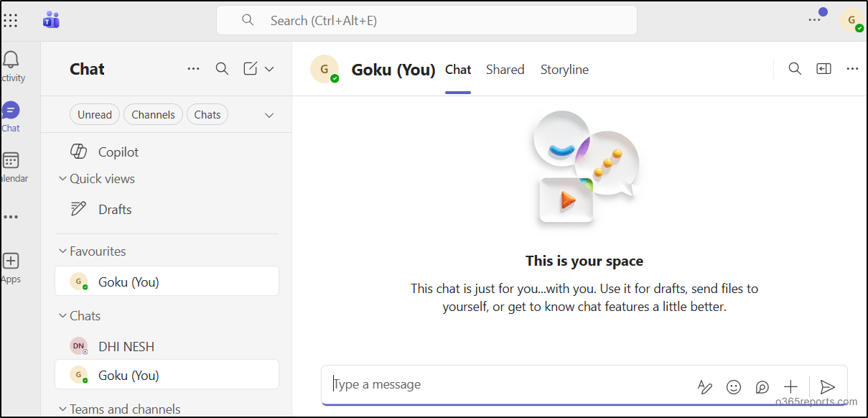The width and height of the screenshot is (868, 418).
Task: Filter the list by Channels
Action: [x=153, y=114]
